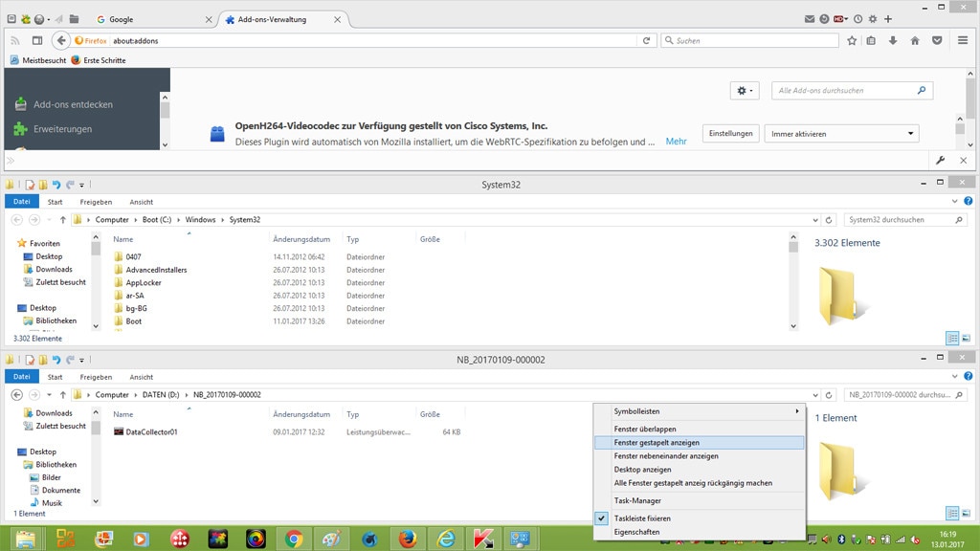Reload the about:addons page
980x551 pixels.
[646, 40]
